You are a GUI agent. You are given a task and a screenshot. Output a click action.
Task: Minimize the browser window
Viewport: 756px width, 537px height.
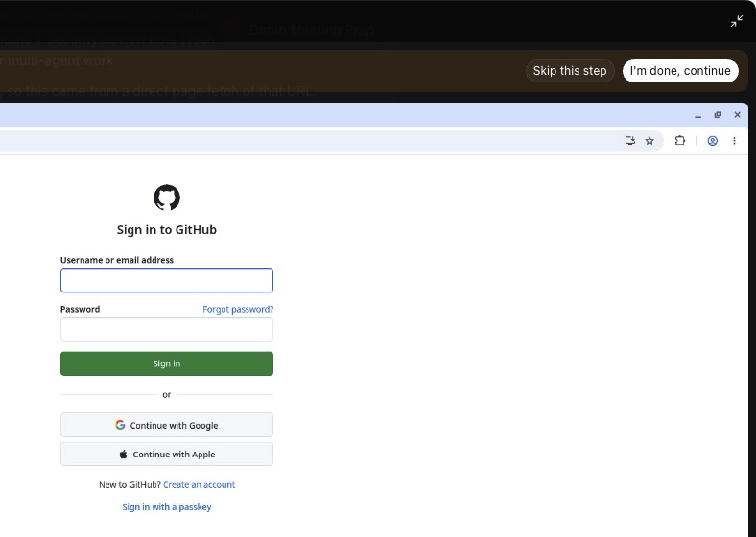(x=697, y=115)
